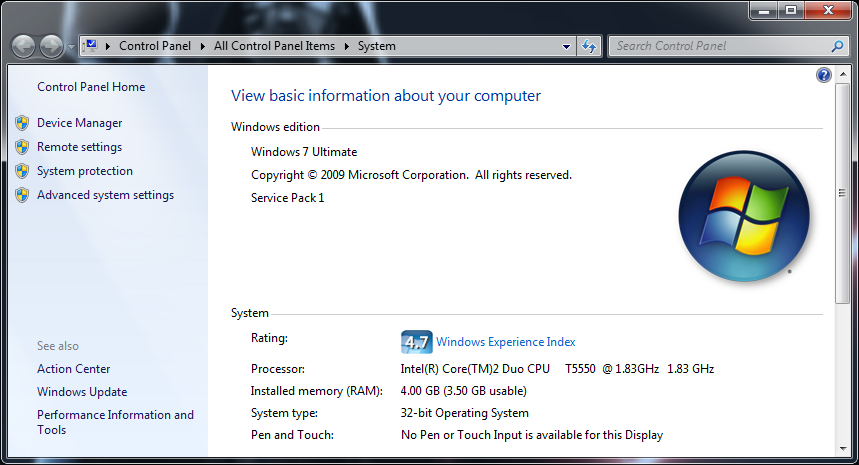Expand the arrow before System breadcrumb
859x465 pixels.
click(x=347, y=47)
